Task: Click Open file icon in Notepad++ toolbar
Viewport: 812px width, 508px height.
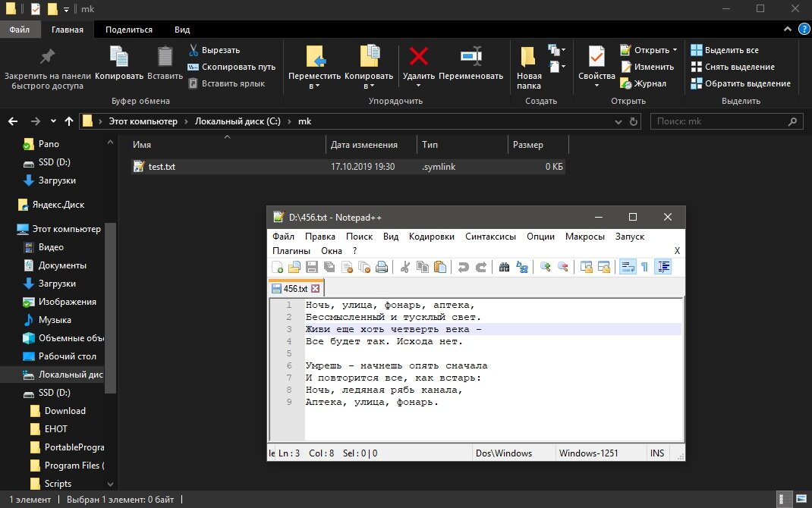Action: coord(294,267)
